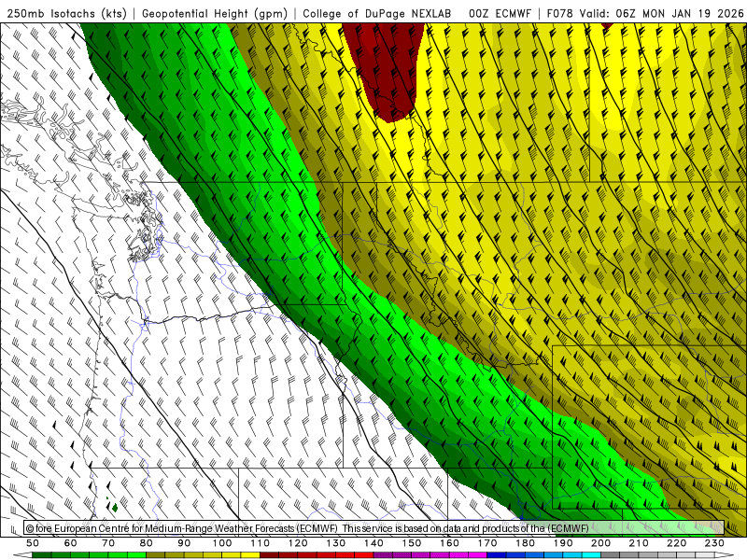Viewport: 747px width, 560px height.
Task: Click the brightest green swatch just before 80
Action: (x=136, y=555)
